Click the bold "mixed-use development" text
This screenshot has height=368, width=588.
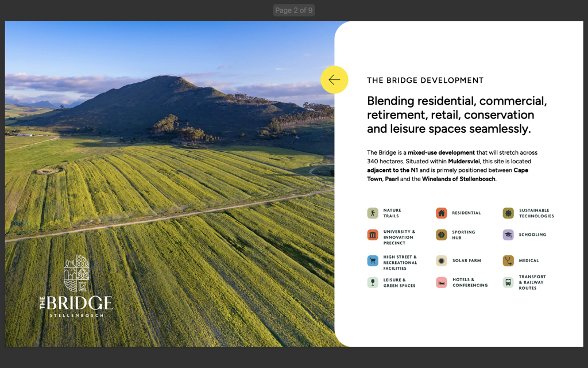[x=441, y=153]
